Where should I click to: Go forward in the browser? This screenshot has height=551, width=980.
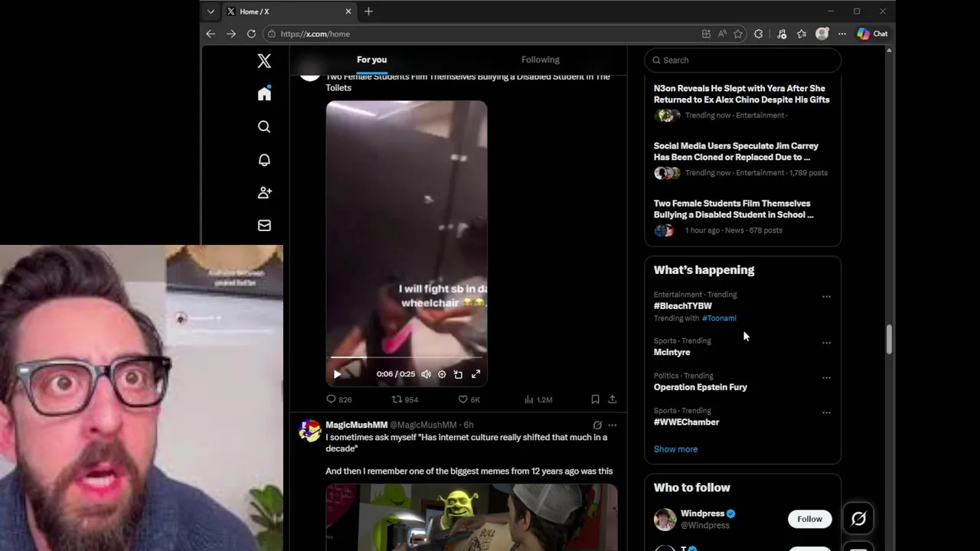point(230,34)
